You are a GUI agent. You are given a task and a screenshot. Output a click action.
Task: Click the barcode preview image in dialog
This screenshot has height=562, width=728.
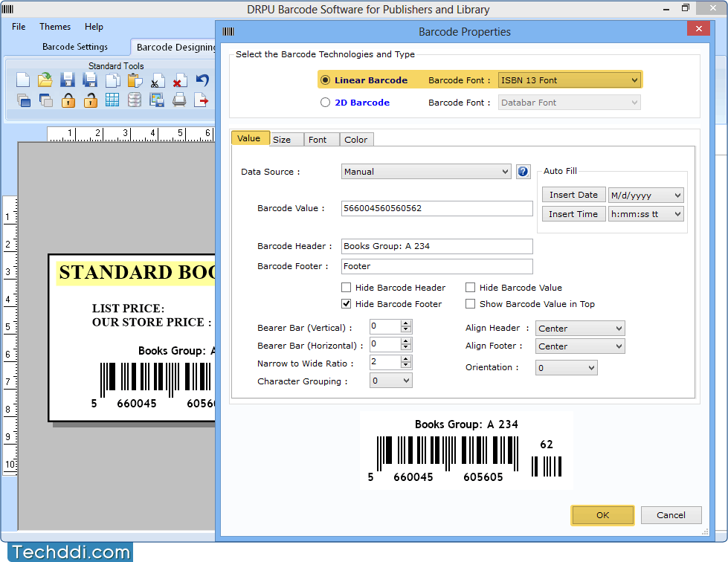point(466,451)
